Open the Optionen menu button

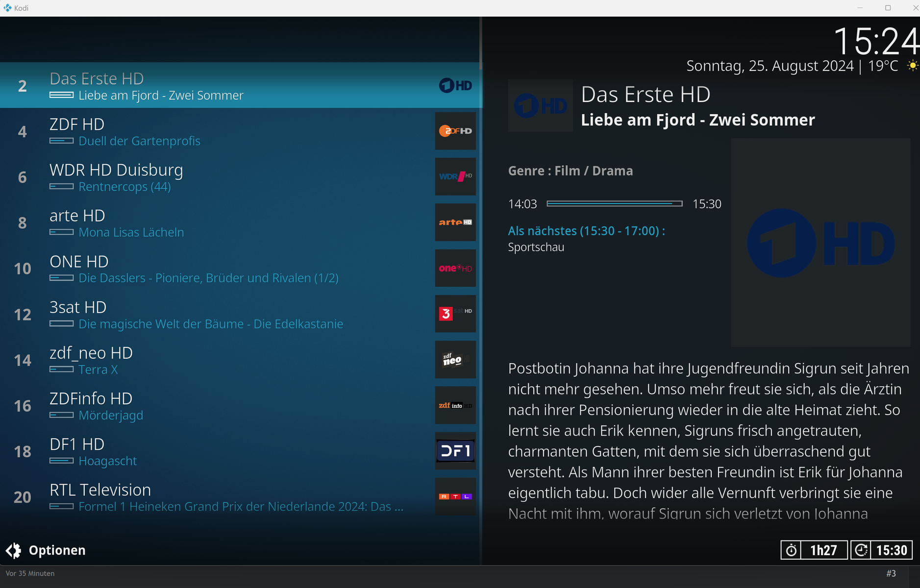tap(46, 550)
